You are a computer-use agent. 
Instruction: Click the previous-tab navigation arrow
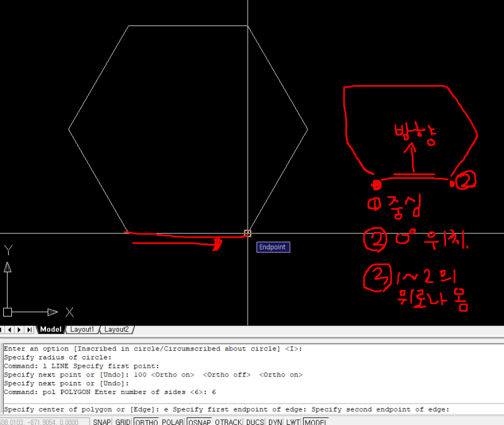9,329
